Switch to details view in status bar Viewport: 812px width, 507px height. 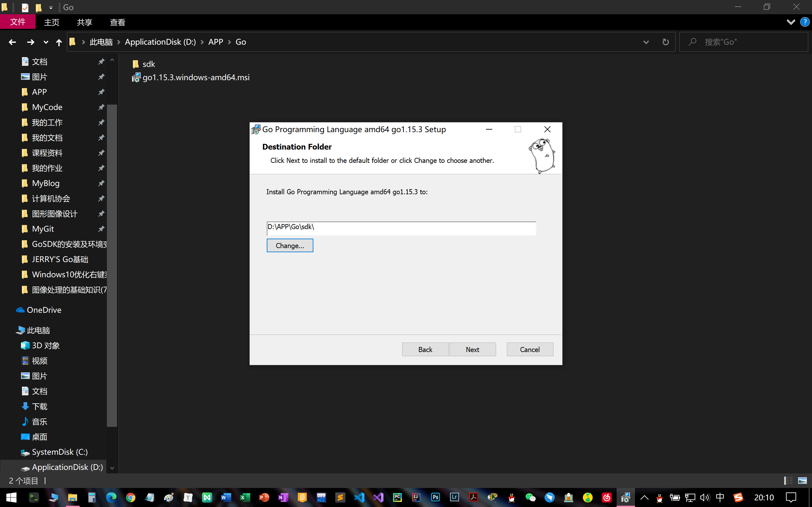click(788, 480)
